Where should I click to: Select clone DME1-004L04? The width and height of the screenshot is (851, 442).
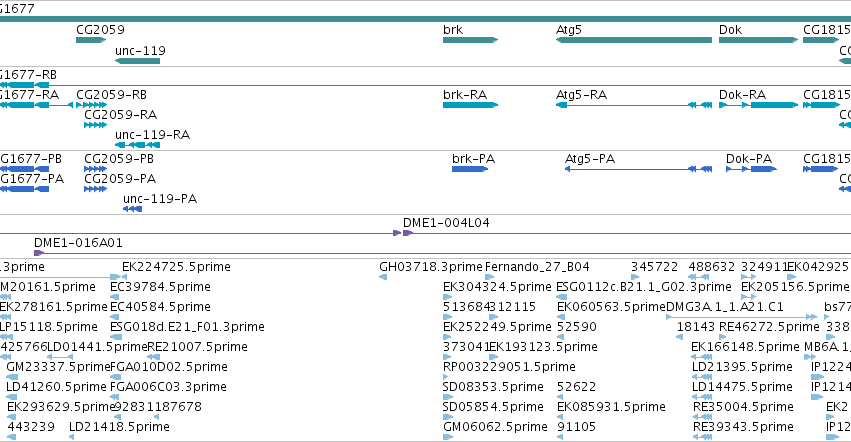[627, 233]
